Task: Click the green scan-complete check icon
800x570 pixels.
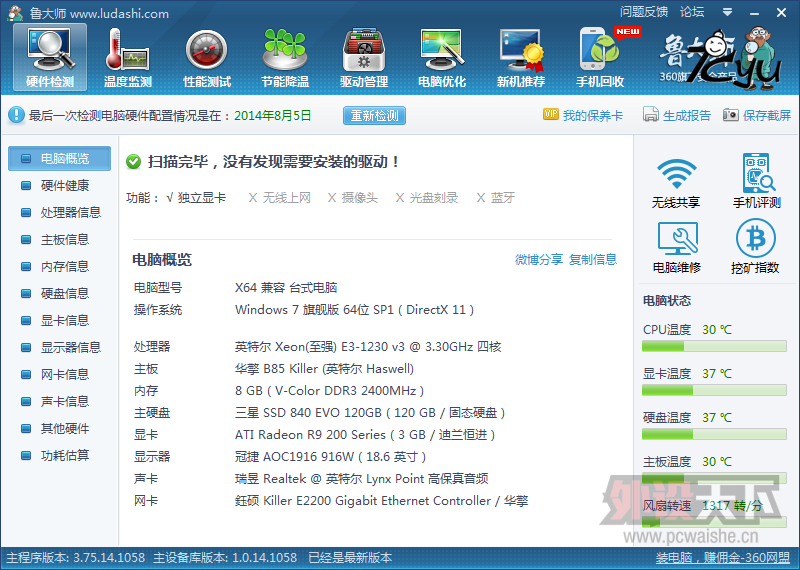Action: [133, 162]
